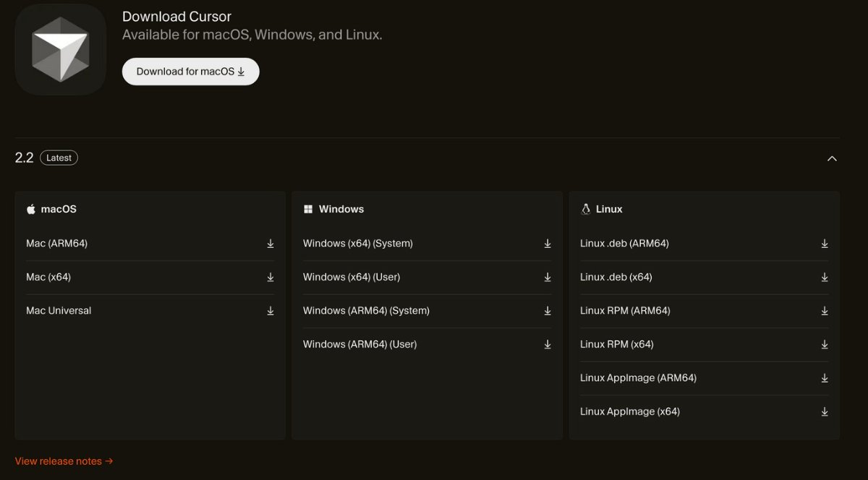Image resolution: width=868 pixels, height=480 pixels.
Task: Click download icon for Mac (x64)
Action: pos(271,277)
